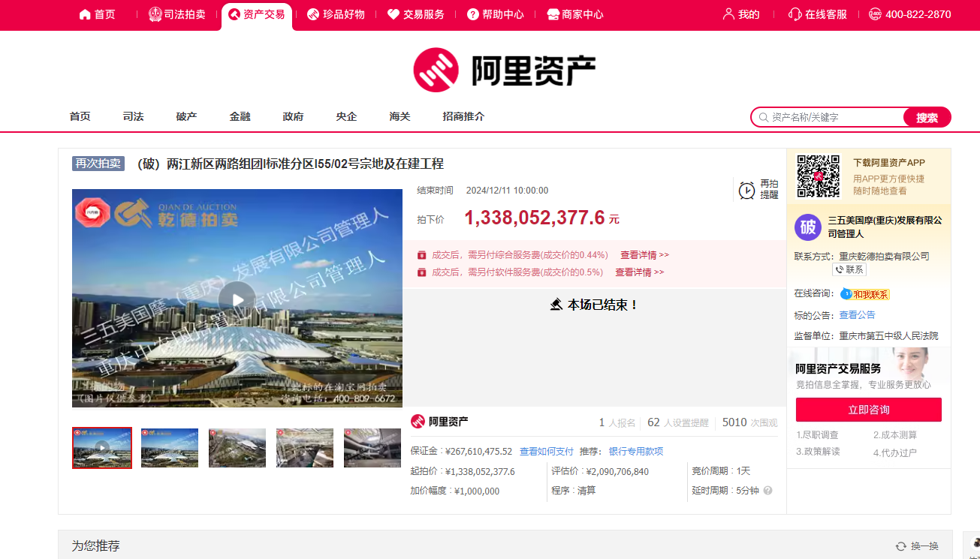Select the 招商推介 category menu item
The width and height of the screenshot is (980, 559).
463,116
